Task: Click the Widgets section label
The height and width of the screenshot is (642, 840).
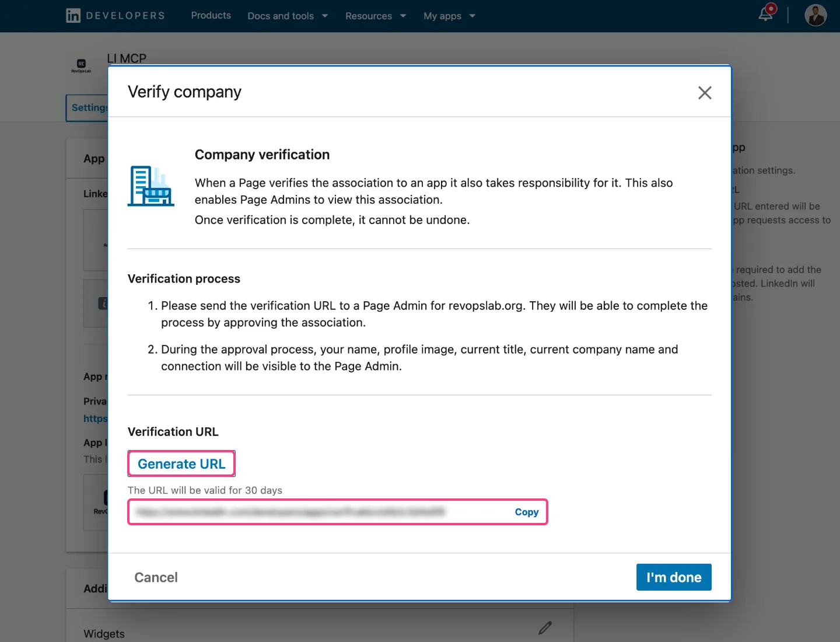Action: click(x=104, y=634)
